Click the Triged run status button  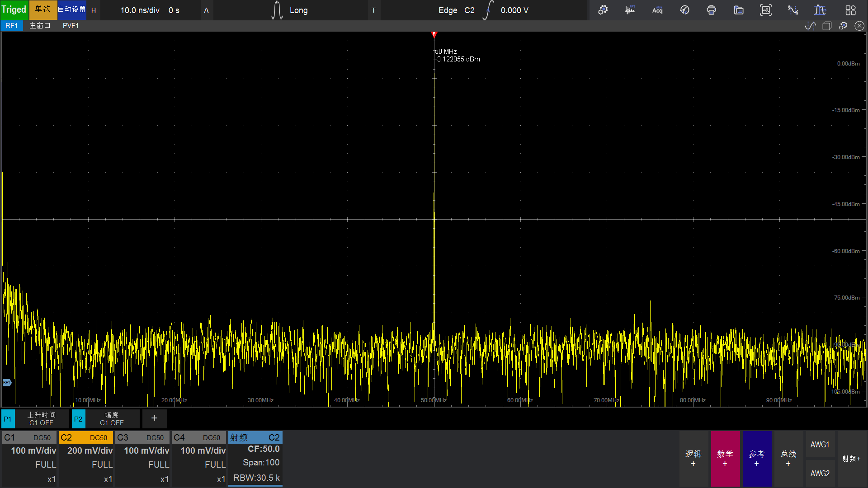click(x=14, y=10)
